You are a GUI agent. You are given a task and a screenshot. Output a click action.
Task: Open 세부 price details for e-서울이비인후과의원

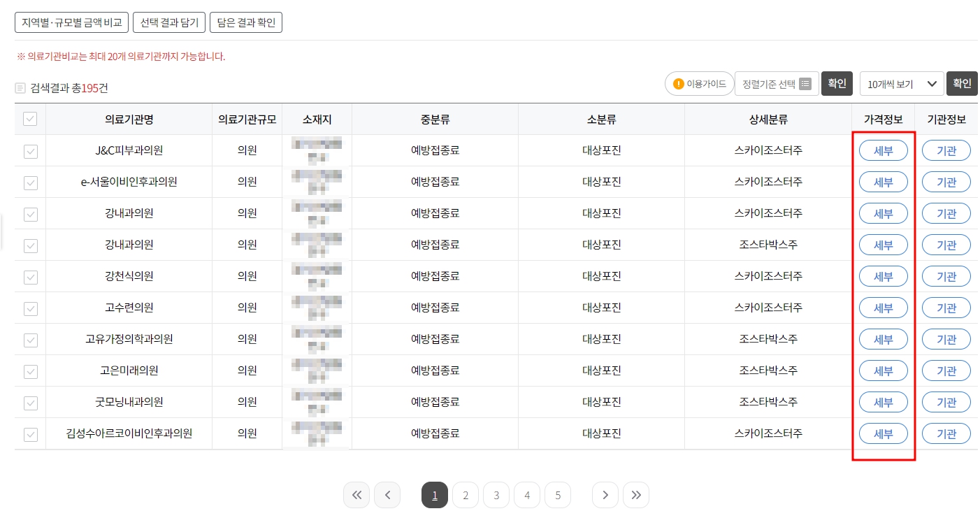[883, 181]
